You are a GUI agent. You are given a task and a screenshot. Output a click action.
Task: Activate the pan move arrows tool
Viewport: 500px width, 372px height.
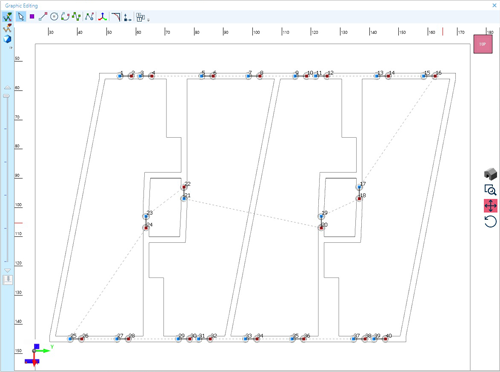(490, 206)
